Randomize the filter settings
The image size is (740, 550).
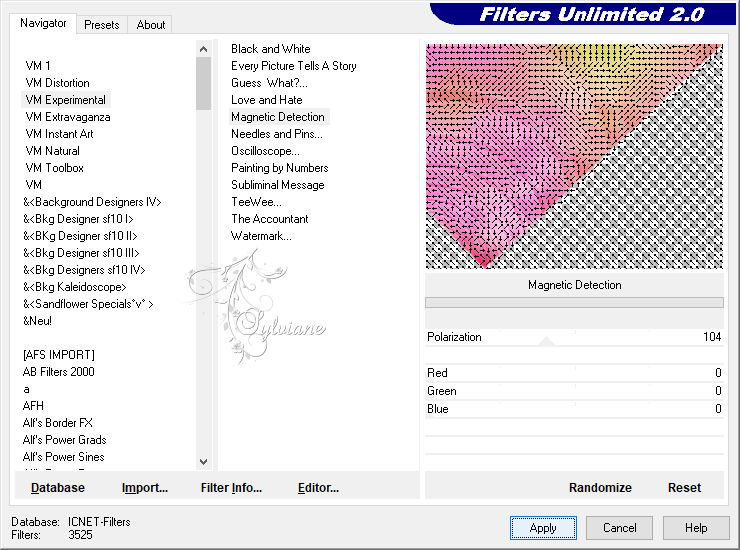pos(600,487)
